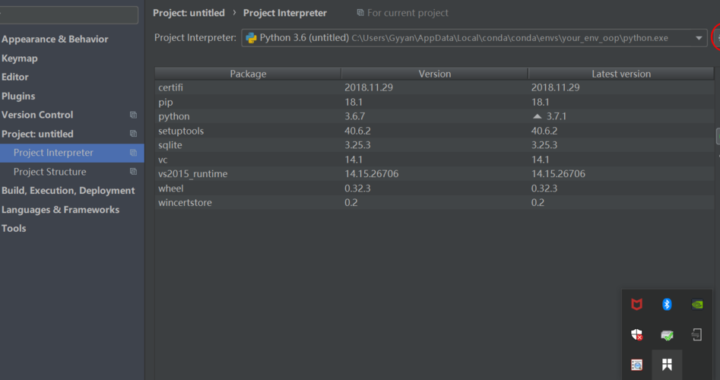Screen dimensions: 720x380
Task: Open the Version Control settings
Action: point(37,115)
